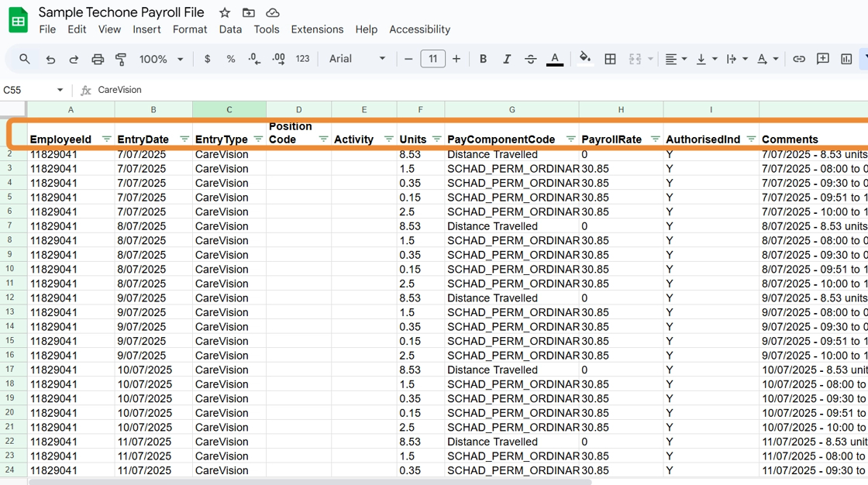Open the Help menu
Screen dimensions: 868x485
point(366,29)
